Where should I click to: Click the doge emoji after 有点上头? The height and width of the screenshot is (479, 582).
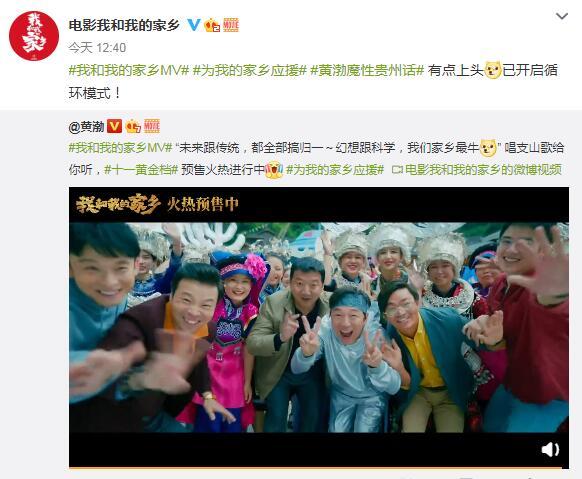(493, 70)
